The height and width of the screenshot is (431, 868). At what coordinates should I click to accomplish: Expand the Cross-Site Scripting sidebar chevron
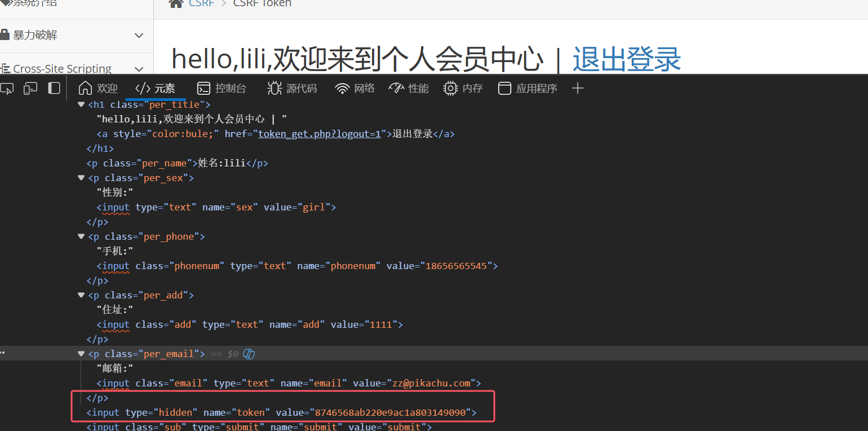tap(139, 69)
